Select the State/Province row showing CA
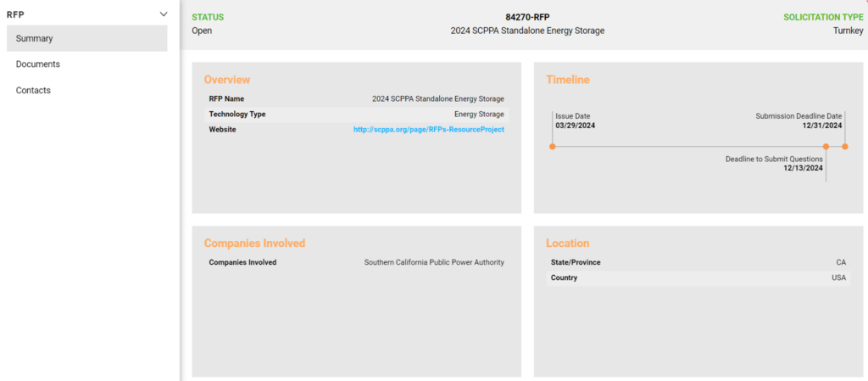868x381 pixels. 698,262
